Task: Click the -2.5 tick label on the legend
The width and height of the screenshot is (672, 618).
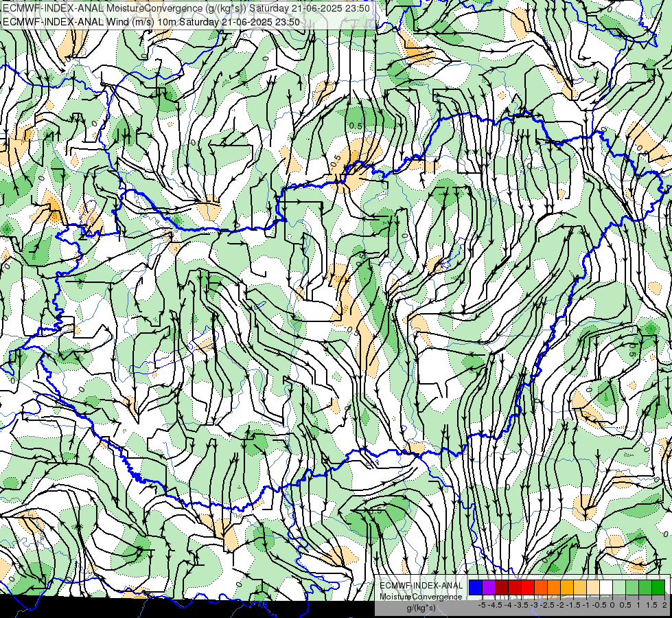Action: (x=547, y=605)
